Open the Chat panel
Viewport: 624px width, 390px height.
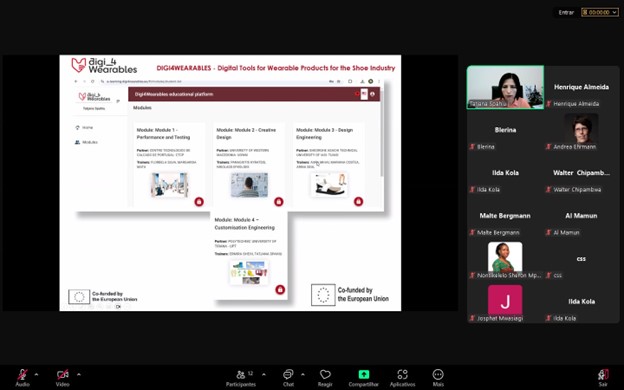coord(288,378)
